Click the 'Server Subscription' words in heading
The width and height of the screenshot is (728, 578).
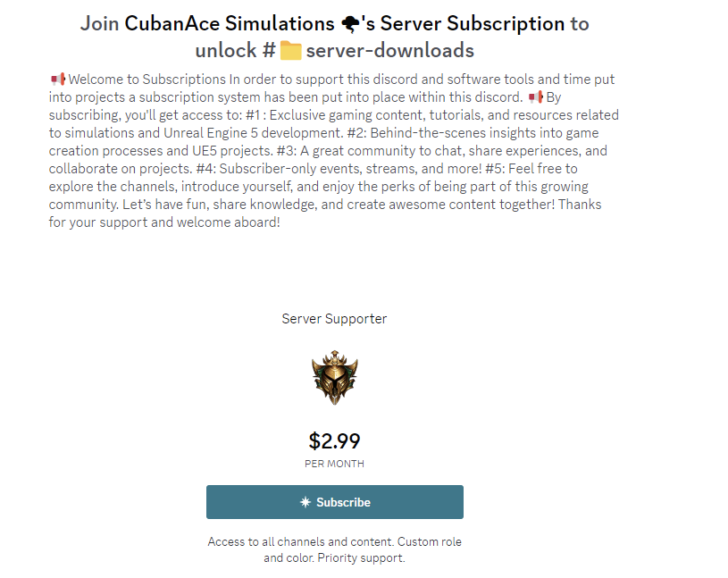(473, 24)
